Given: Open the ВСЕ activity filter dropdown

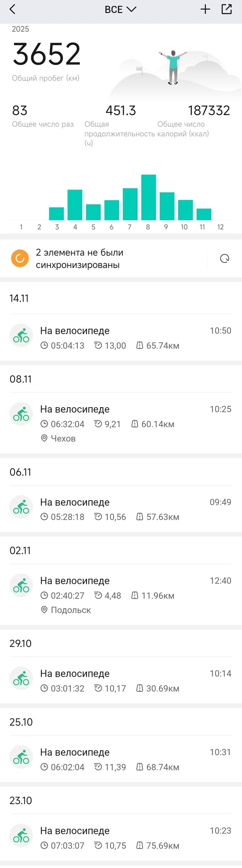Looking at the screenshot, I should pyautogui.click(x=120, y=9).
